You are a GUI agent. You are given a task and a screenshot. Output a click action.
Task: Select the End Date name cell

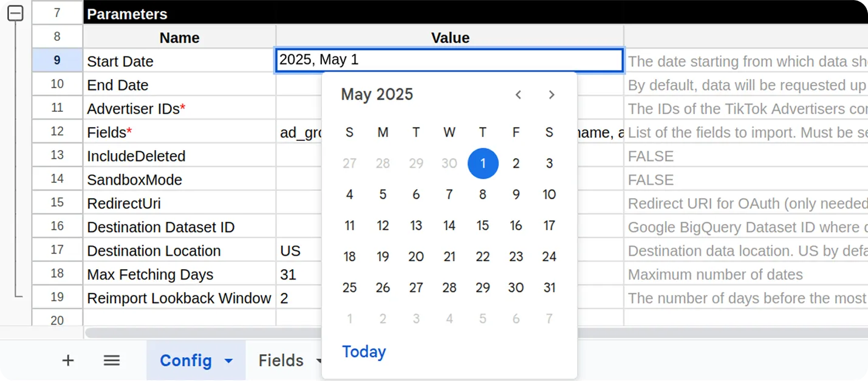(179, 85)
